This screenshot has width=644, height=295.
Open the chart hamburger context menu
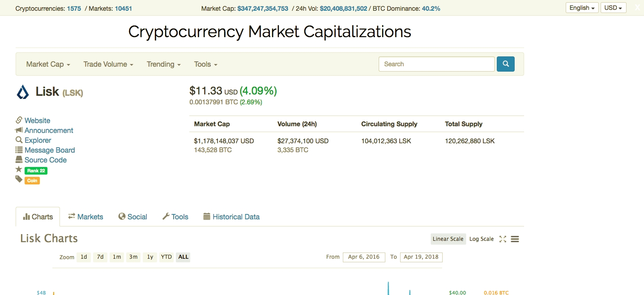click(515, 239)
